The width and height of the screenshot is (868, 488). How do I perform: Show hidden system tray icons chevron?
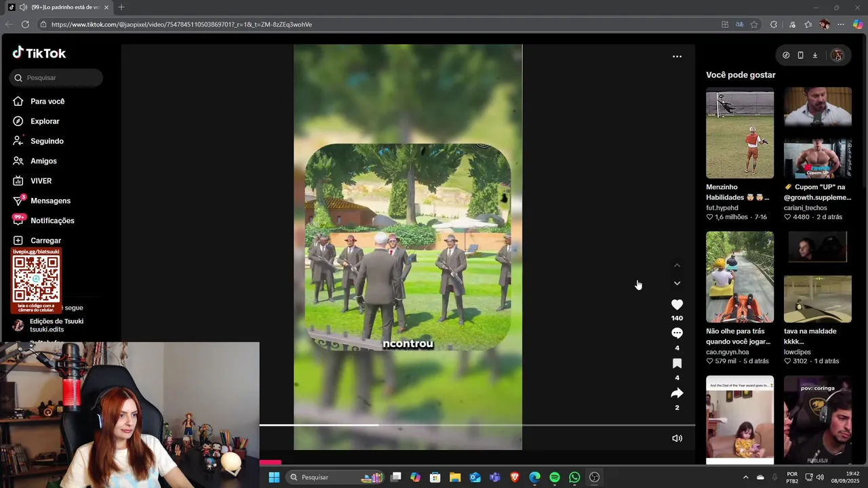746,477
